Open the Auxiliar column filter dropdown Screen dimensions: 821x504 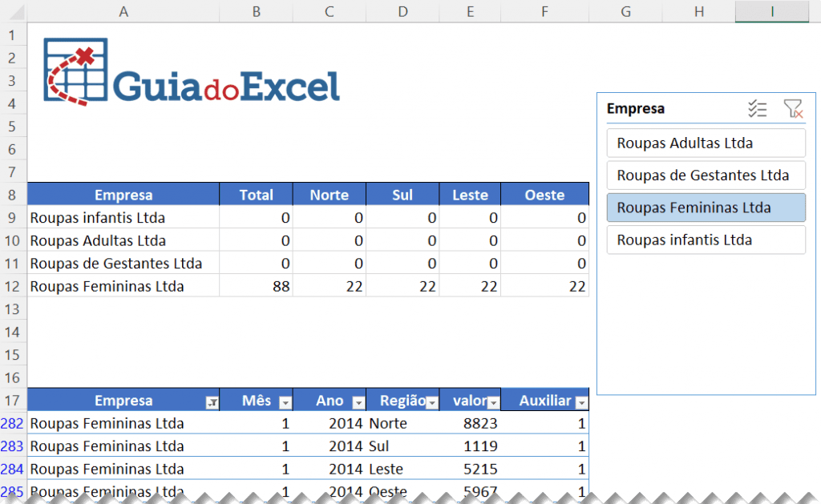581,402
